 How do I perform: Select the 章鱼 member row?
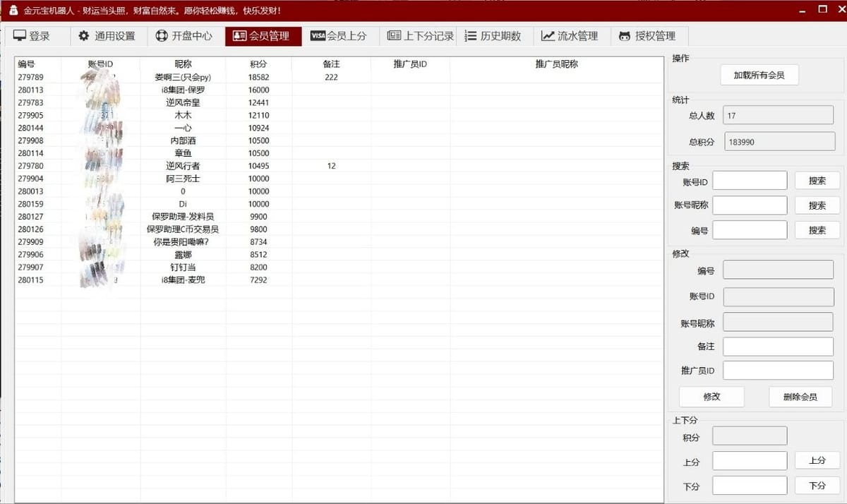pyautogui.click(x=339, y=153)
